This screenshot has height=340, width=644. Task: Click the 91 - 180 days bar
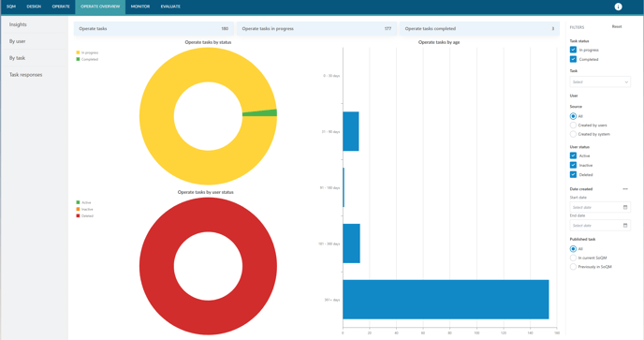tap(344, 187)
